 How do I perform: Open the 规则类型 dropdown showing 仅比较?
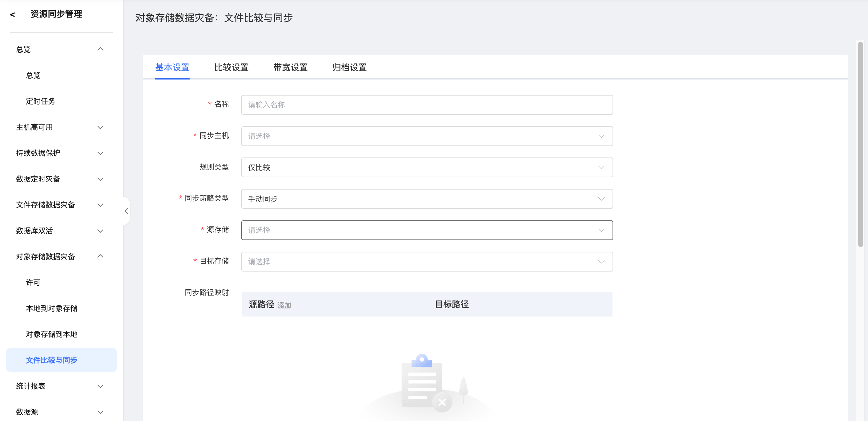(x=427, y=168)
